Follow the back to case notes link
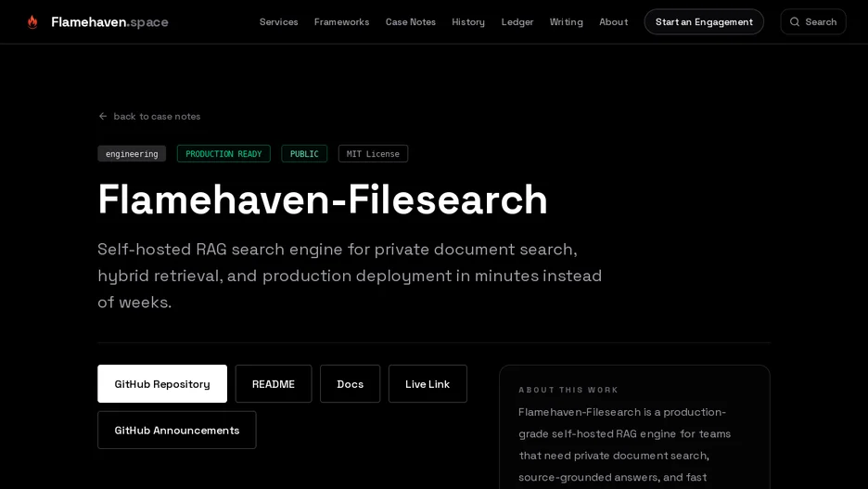The width and height of the screenshot is (868, 489). tap(149, 116)
